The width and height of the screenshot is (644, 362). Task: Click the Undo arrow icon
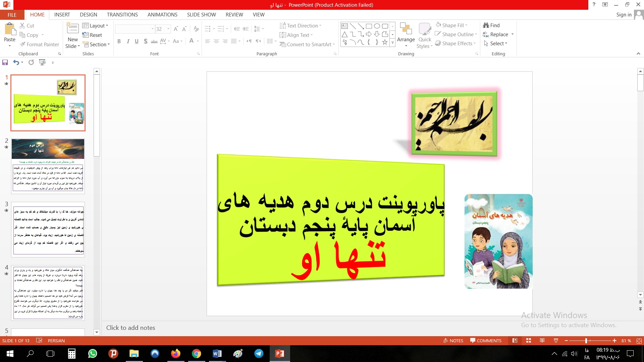16,62
